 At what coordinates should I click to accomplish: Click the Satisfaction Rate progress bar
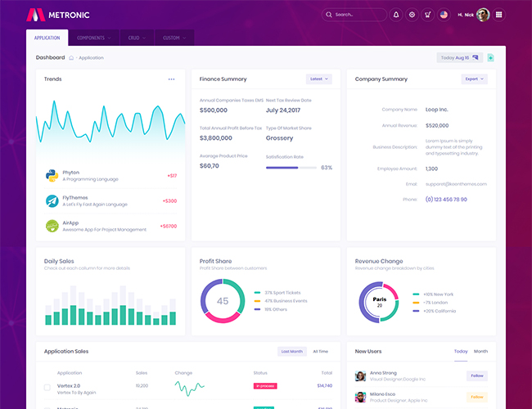tap(291, 168)
